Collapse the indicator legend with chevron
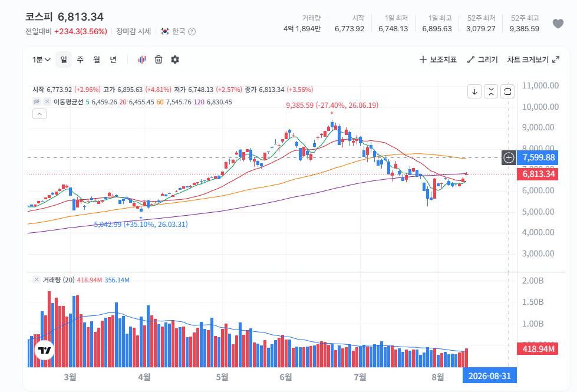 [x=39, y=114]
